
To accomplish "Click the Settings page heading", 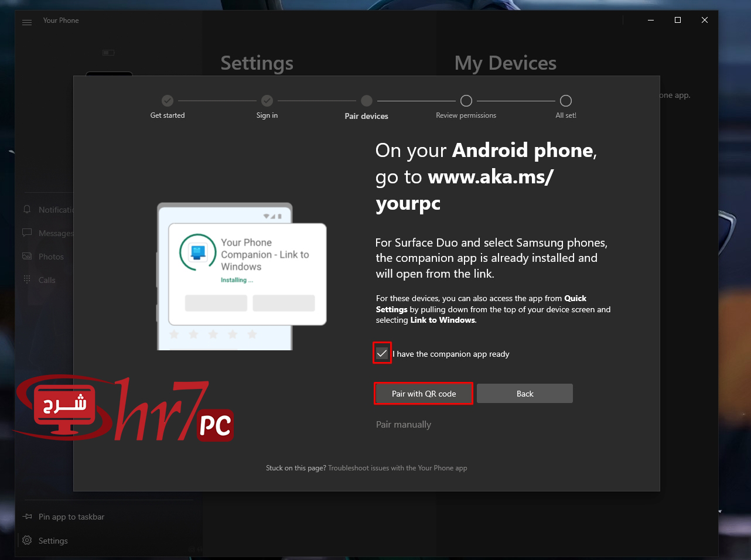I will (x=257, y=63).
